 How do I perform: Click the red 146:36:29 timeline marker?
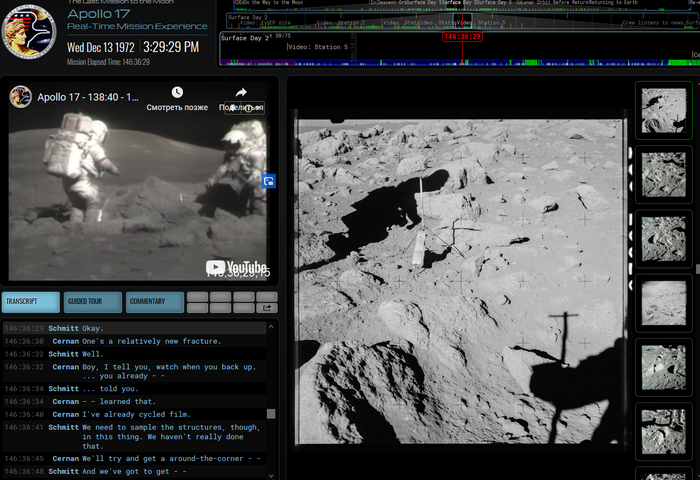coord(462,36)
